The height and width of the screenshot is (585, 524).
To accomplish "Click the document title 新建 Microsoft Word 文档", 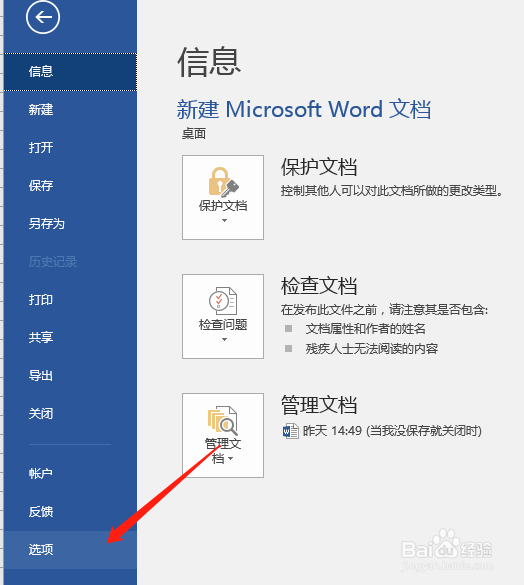I will pyautogui.click(x=304, y=109).
